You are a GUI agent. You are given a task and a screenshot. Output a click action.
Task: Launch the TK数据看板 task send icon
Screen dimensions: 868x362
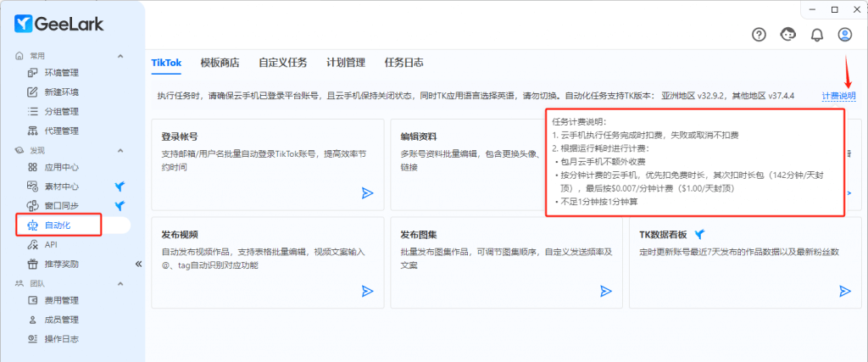click(x=844, y=291)
